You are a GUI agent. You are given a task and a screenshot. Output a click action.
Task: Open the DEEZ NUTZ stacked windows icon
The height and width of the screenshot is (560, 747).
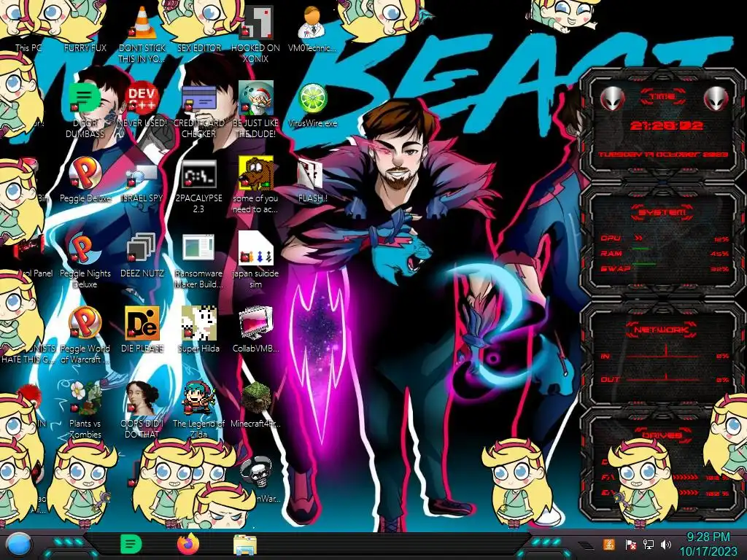pos(141,248)
